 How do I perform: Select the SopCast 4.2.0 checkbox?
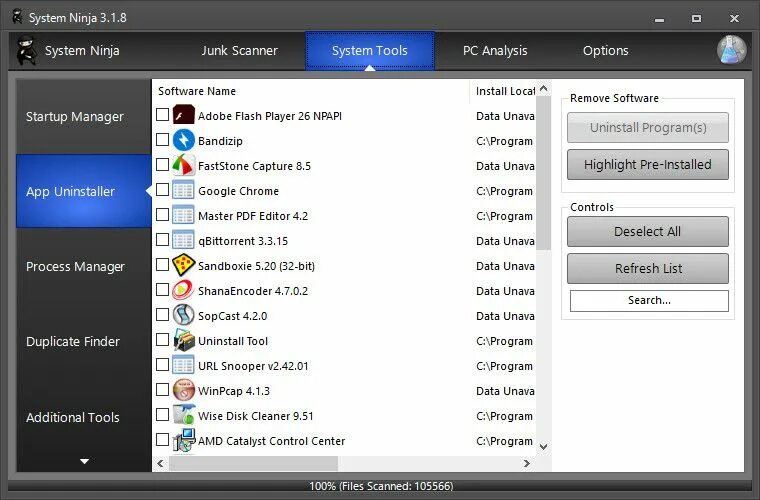point(162,315)
